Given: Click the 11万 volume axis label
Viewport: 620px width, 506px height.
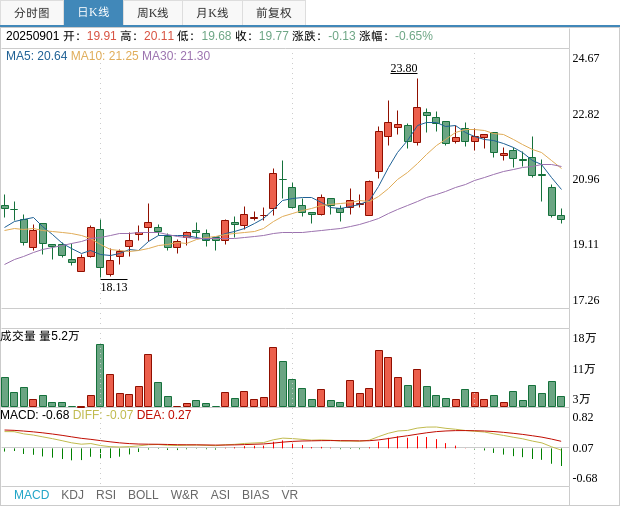Looking at the screenshot, I should click(x=583, y=369).
